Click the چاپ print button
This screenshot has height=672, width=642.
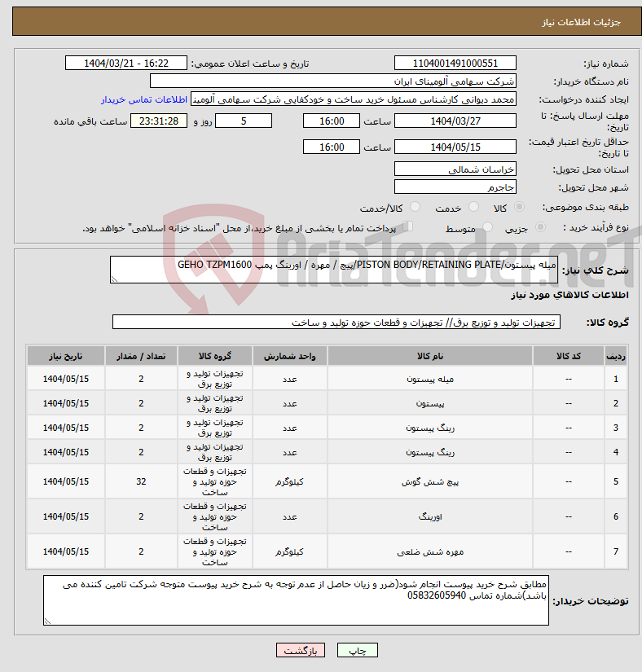tap(358, 650)
